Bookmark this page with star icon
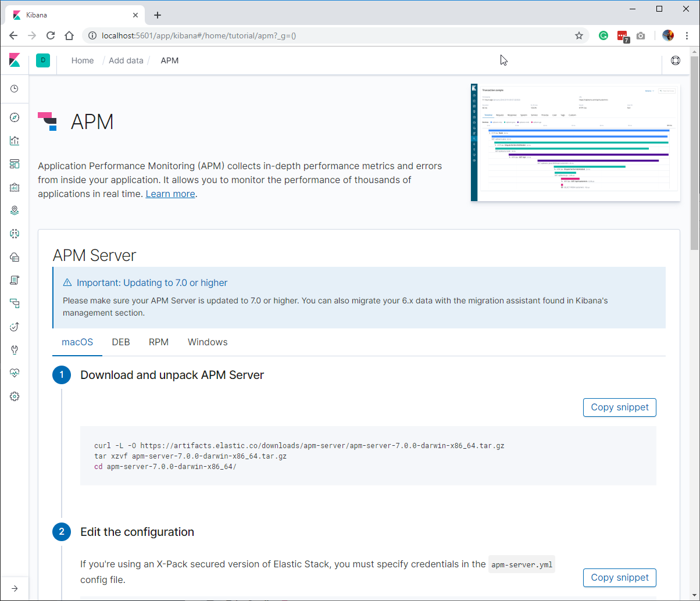 pyautogui.click(x=579, y=35)
